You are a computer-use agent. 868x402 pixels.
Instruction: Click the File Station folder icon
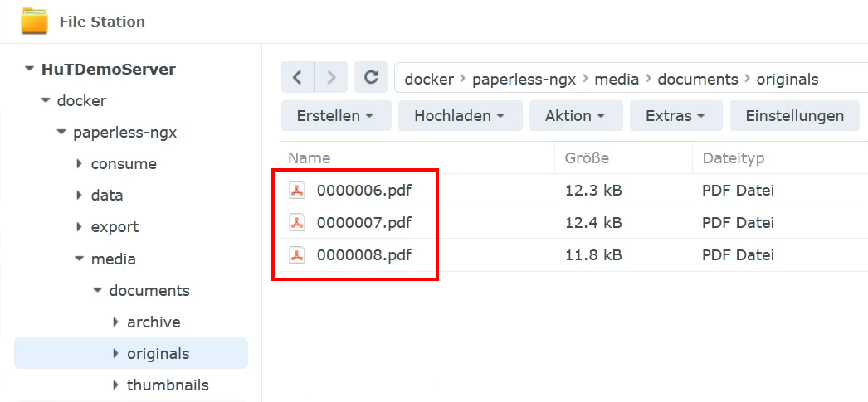34,21
